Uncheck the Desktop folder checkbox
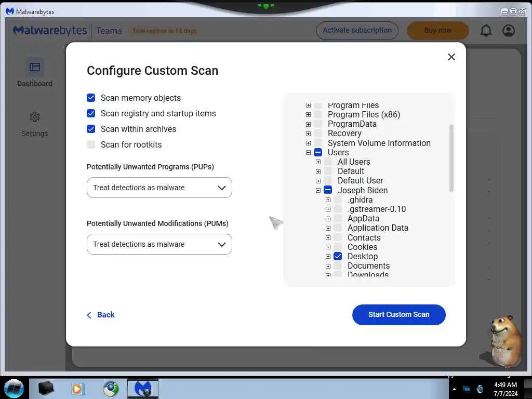 338,256
